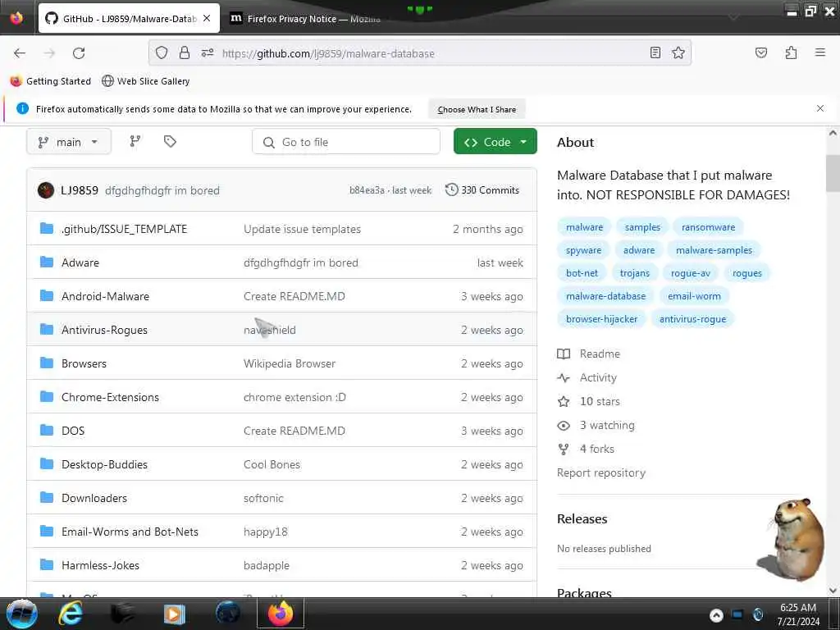The width and height of the screenshot is (840, 630).
Task: Open the tracking protection shield icon
Action: (x=162, y=52)
